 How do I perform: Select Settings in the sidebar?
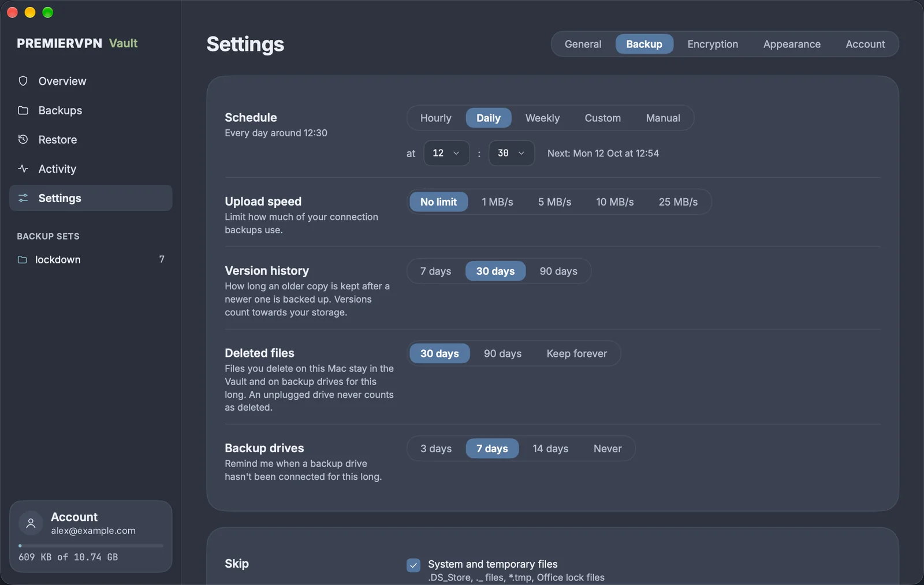91,198
